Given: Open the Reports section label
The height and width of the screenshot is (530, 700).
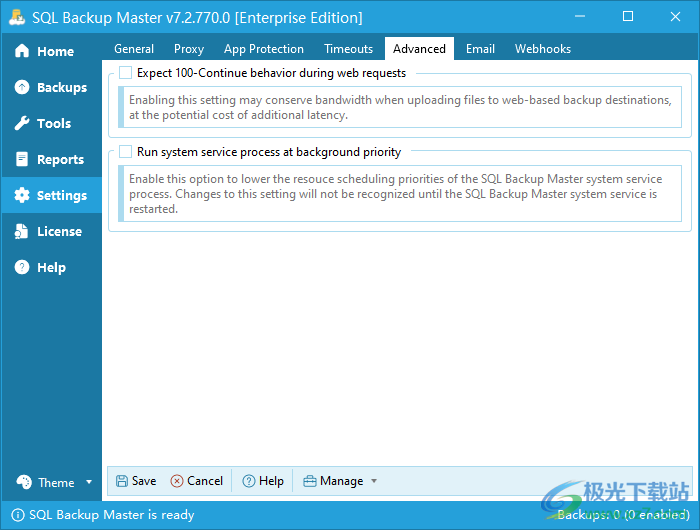Looking at the screenshot, I should click(x=60, y=159).
